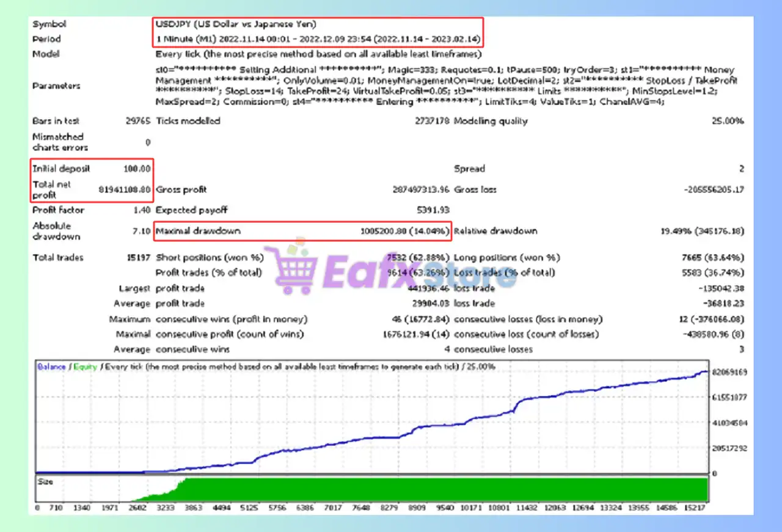Select the Total net profit figure
The image size is (782, 532).
click(x=125, y=190)
